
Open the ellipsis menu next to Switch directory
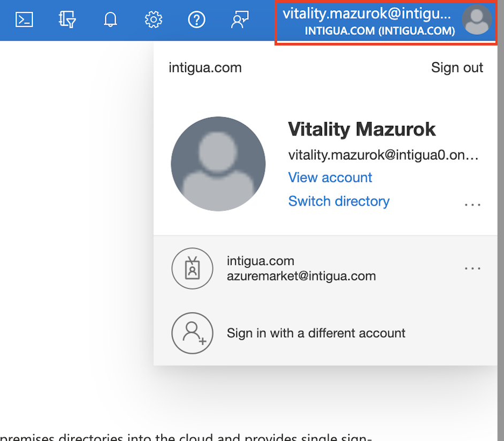(x=472, y=204)
